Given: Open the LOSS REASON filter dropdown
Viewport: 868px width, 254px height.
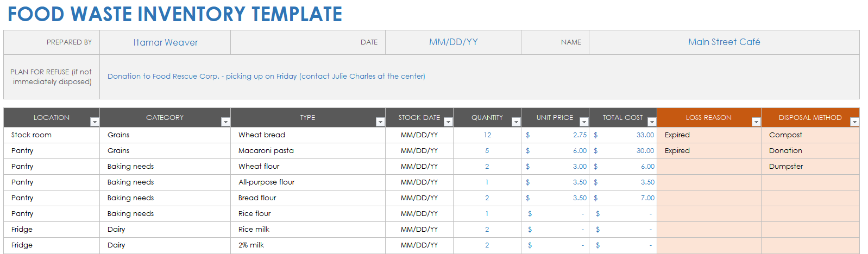Looking at the screenshot, I should coord(756,122).
